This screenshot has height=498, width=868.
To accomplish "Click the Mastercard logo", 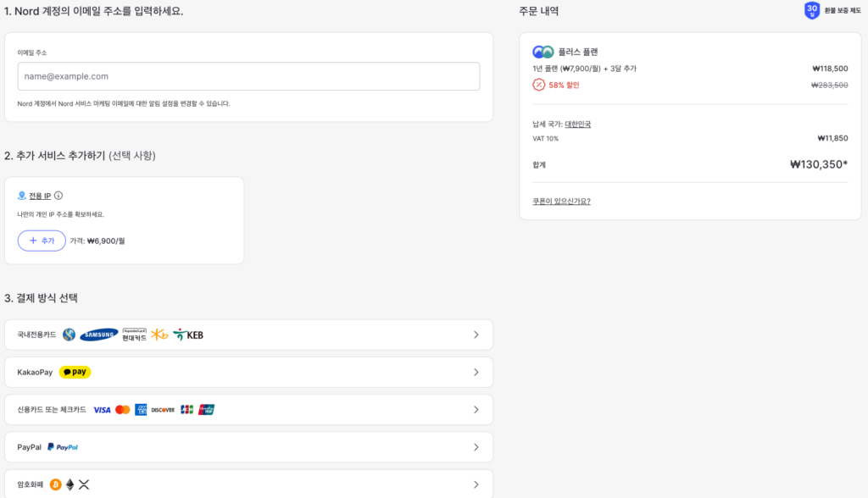I will click(122, 409).
